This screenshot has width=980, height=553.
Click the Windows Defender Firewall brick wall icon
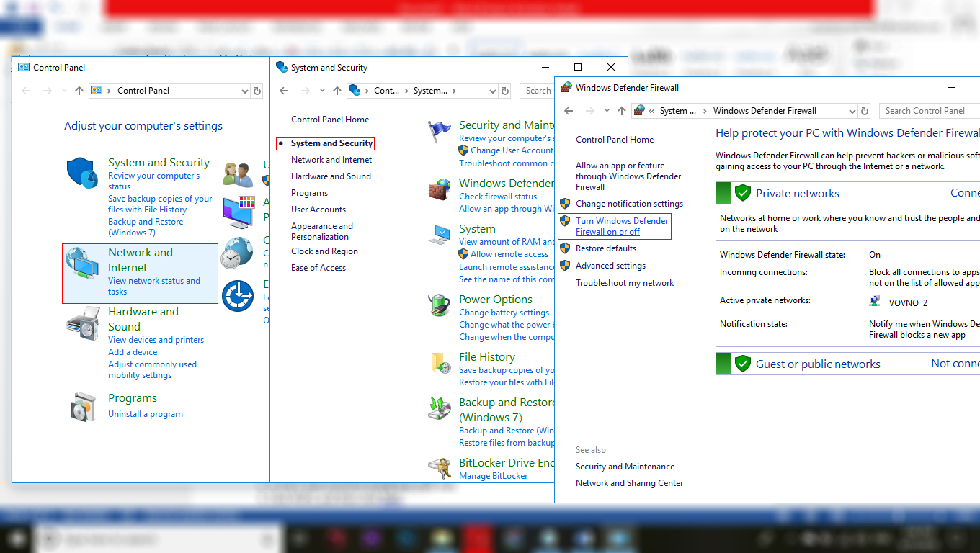(440, 190)
